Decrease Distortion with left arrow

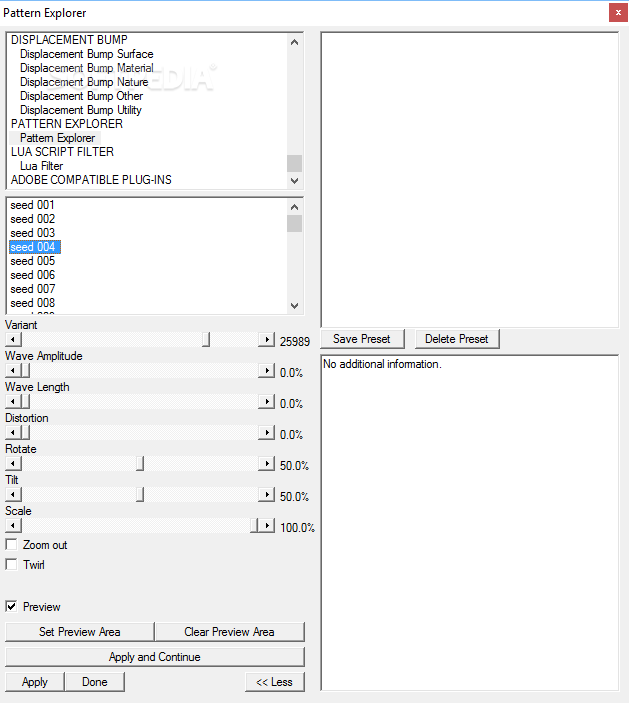tap(13, 432)
